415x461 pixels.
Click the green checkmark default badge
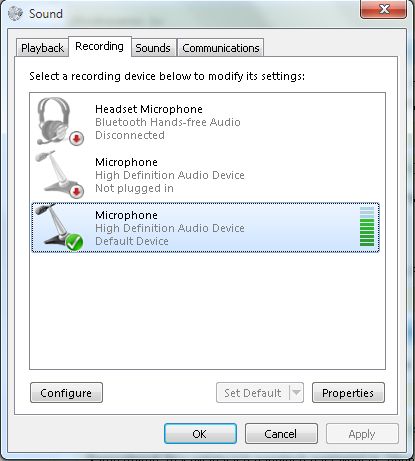74,242
